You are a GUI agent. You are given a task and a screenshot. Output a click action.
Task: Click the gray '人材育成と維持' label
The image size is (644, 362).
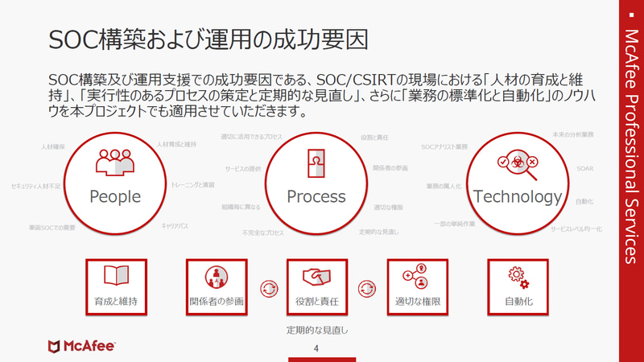[176, 144]
